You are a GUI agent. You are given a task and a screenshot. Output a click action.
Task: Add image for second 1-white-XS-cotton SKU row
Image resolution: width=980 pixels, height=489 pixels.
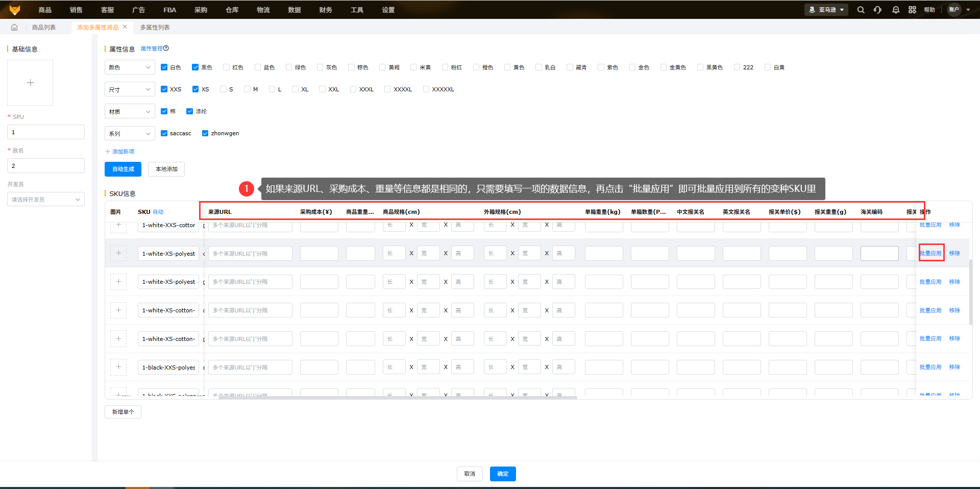118,339
